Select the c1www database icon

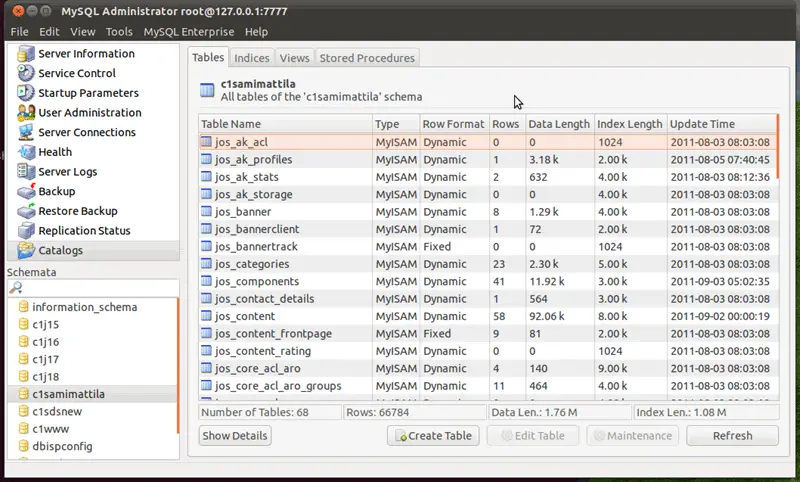click(x=23, y=428)
